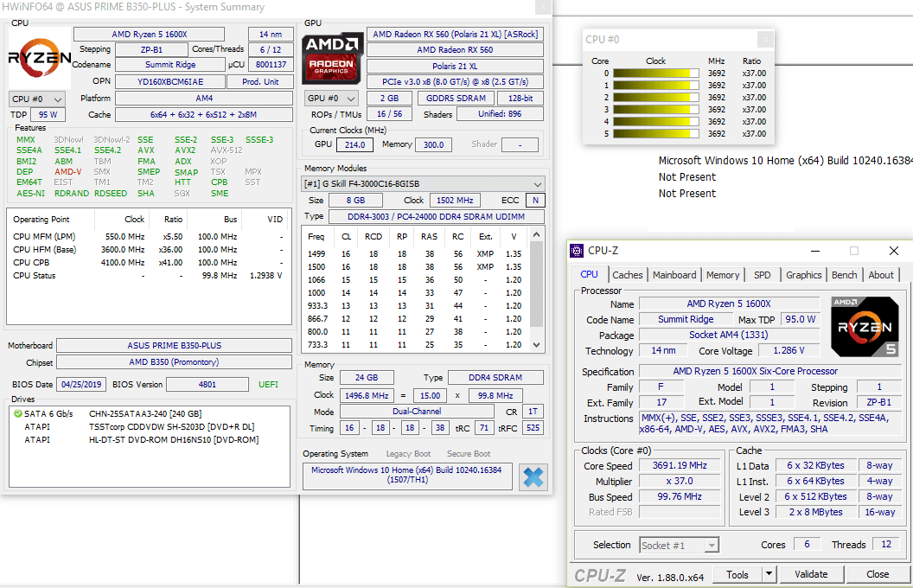Select the Graphics tab in CPU-Z
This screenshot has width=913, height=588.
[x=803, y=275]
